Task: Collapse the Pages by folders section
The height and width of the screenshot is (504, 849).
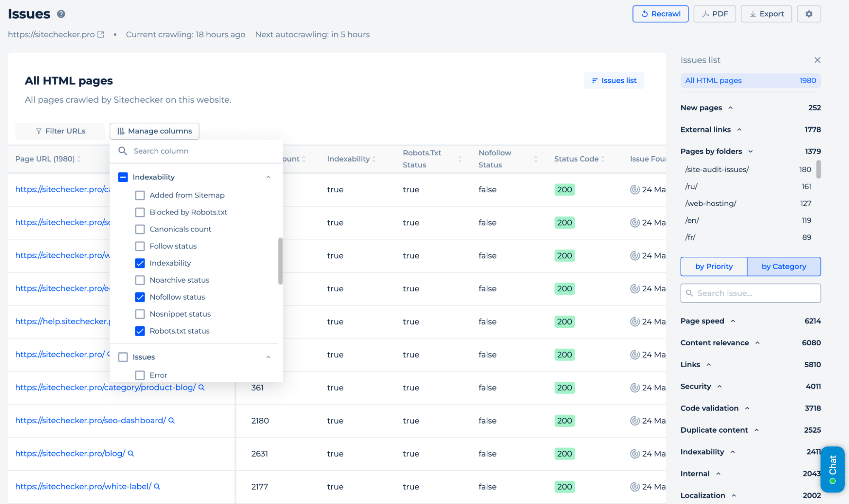Action: (x=750, y=151)
